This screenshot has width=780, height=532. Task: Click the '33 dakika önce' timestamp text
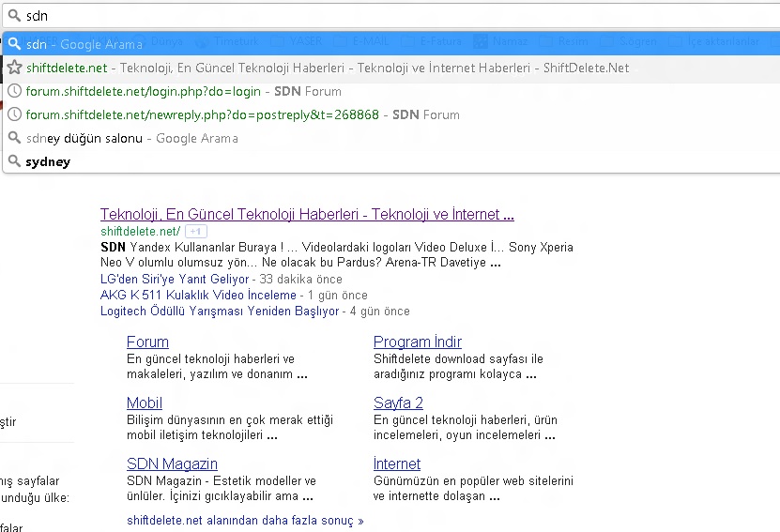pos(300,279)
